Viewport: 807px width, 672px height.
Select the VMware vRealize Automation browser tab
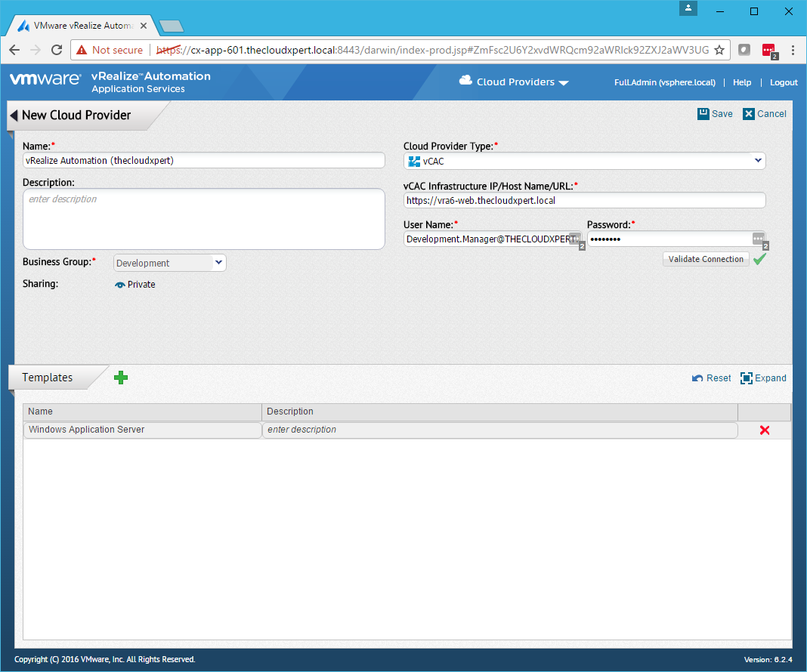[83, 25]
